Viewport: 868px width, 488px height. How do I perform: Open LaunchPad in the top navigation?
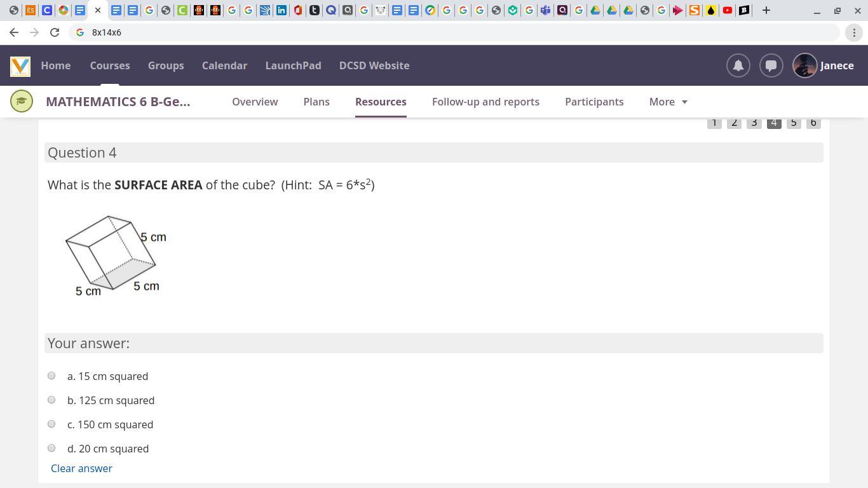tap(293, 65)
